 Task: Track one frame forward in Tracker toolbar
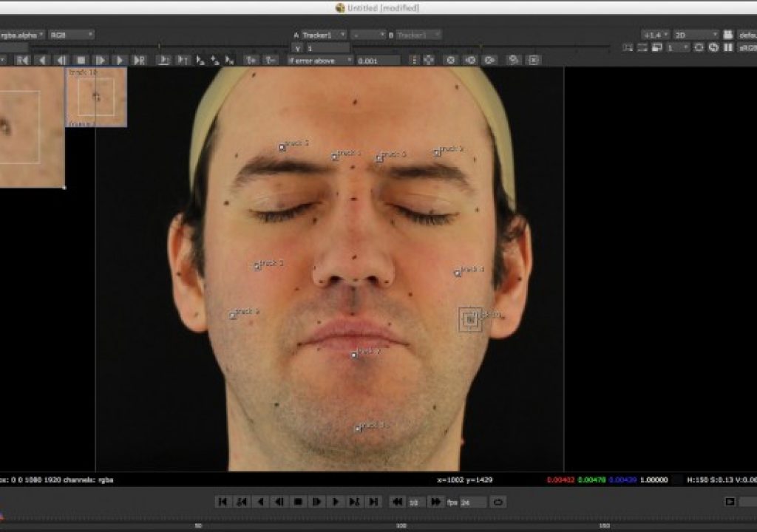pos(101,61)
